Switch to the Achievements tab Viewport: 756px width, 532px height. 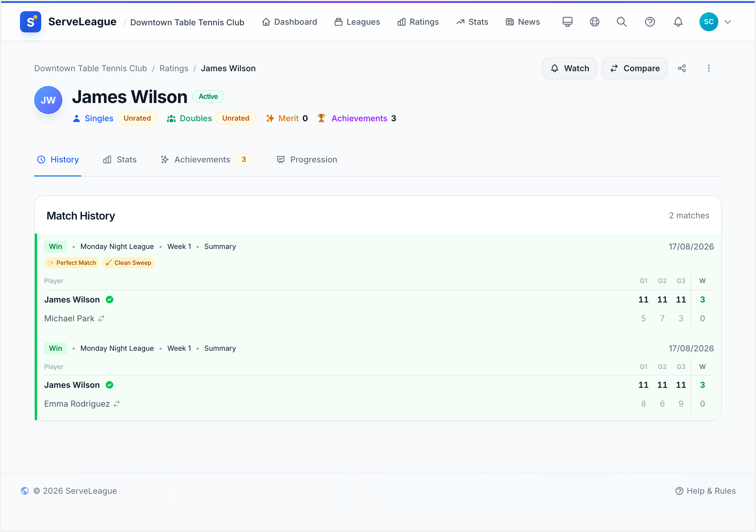pos(206,160)
